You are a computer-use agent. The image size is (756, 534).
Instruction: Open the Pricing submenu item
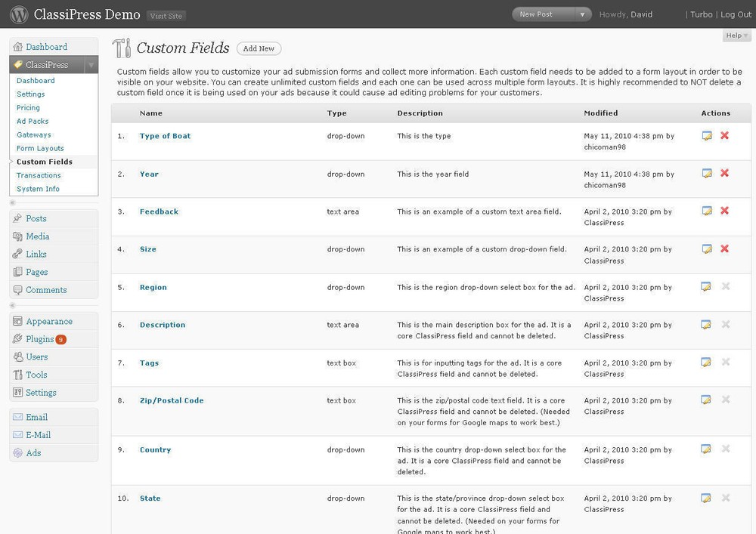pyautogui.click(x=29, y=107)
